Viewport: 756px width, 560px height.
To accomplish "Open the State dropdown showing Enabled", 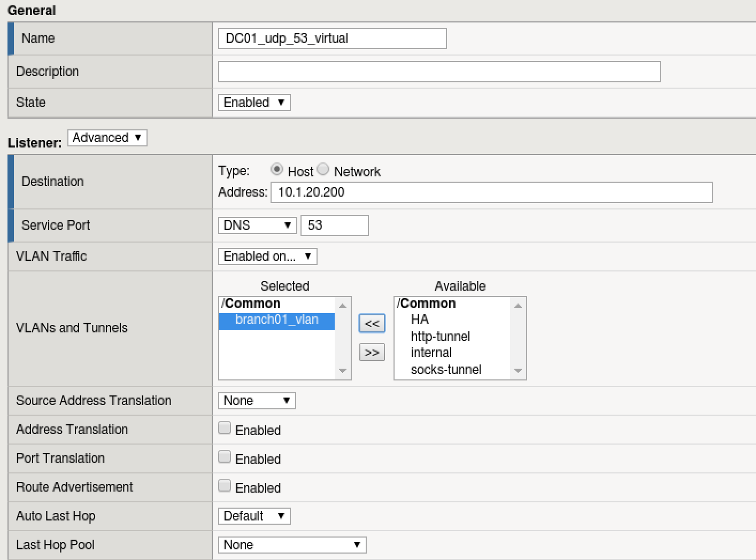I will tap(254, 103).
